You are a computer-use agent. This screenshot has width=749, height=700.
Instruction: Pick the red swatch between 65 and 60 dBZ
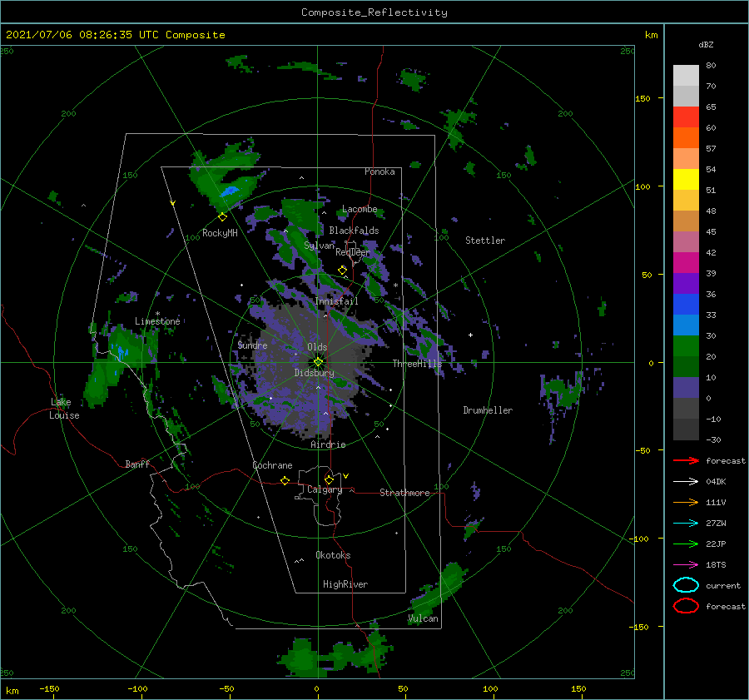[x=686, y=117]
